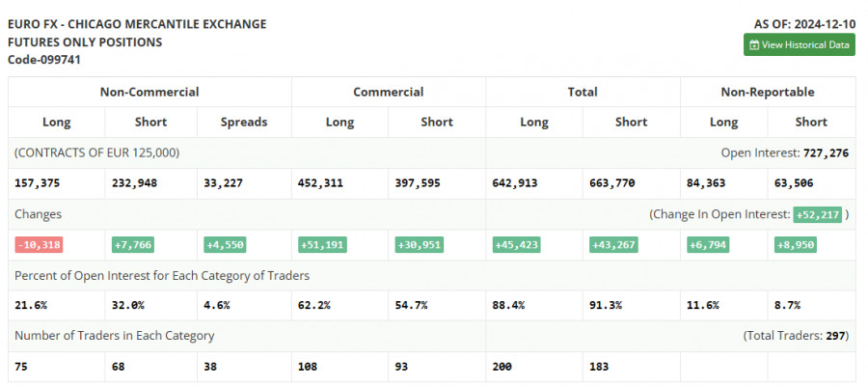The width and height of the screenshot is (868, 387).
Task: Click spreads value 33,227
Action: point(223,183)
